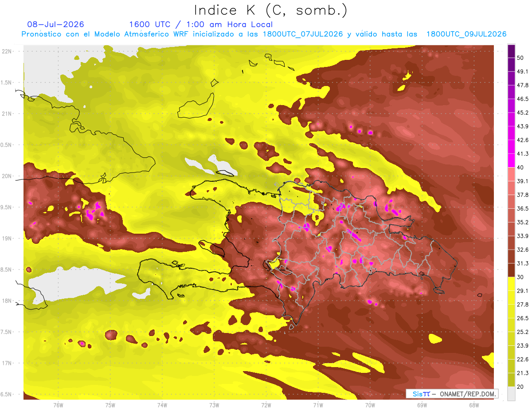The height and width of the screenshot is (411, 532).
Task: Click the longitude axis label "74W"
Action: coord(162,405)
